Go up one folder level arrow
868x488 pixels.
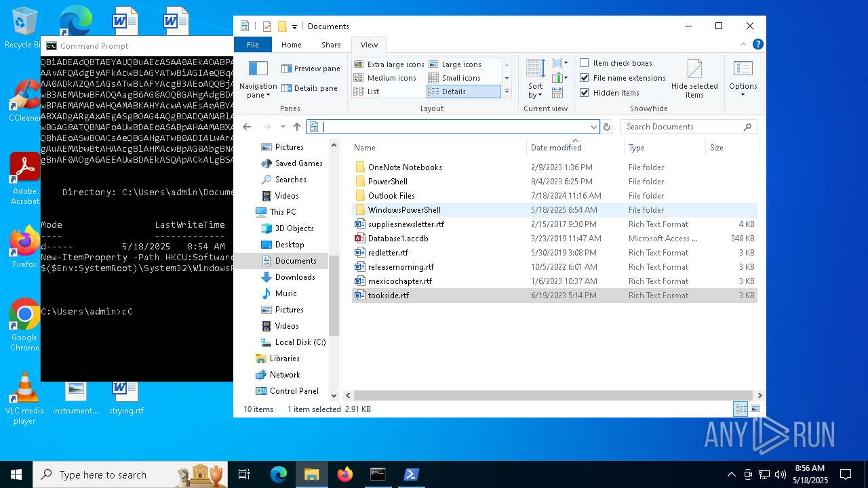pos(297,127)
